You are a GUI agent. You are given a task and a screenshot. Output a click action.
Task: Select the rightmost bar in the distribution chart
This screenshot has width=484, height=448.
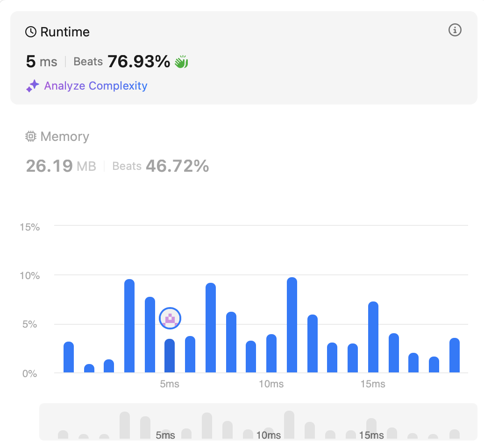pos(455,356)
